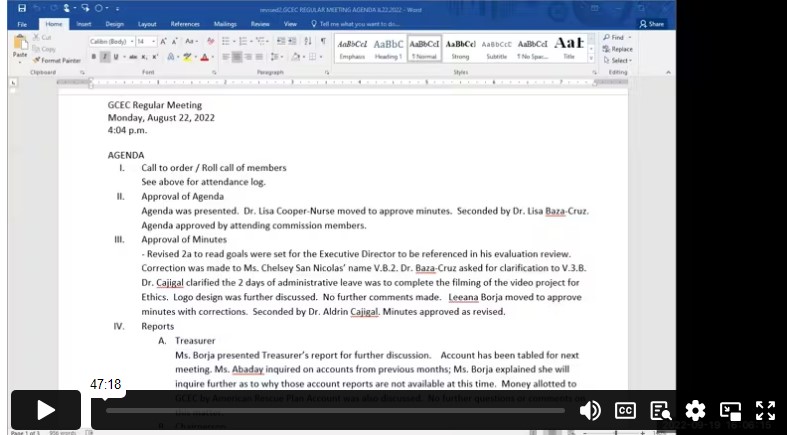The width and height of the screenshot is (787, 435).
Task: Open the Review tab
Action: pos(260,24)
